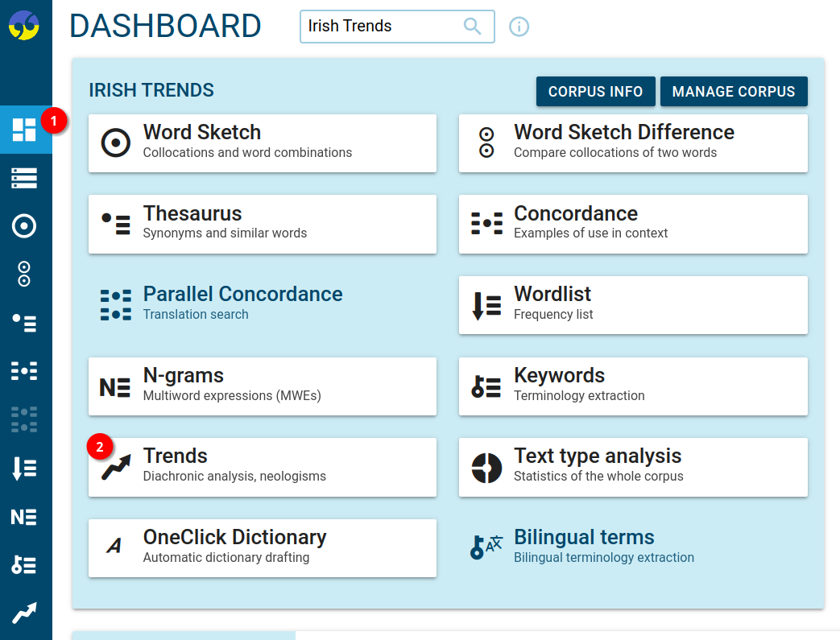Click the corpus search magnifier icon
The height and width of the screenshot is (640, 840).
click(473, 27)
